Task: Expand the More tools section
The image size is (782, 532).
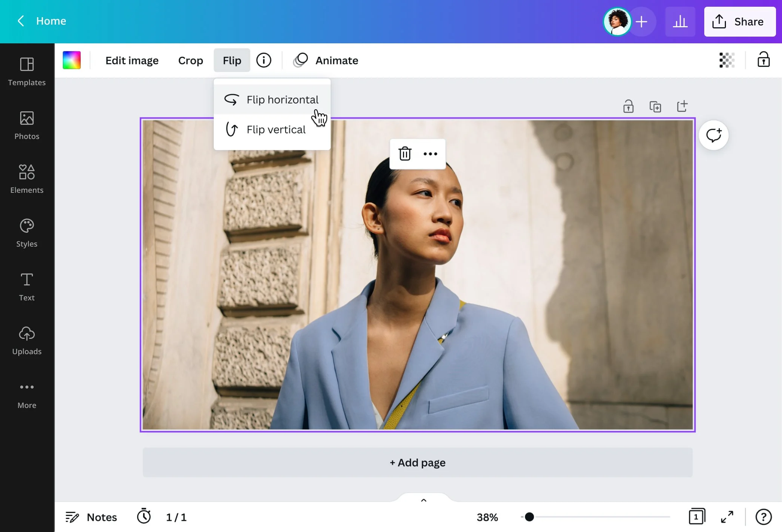Action: tap(26, 394)
